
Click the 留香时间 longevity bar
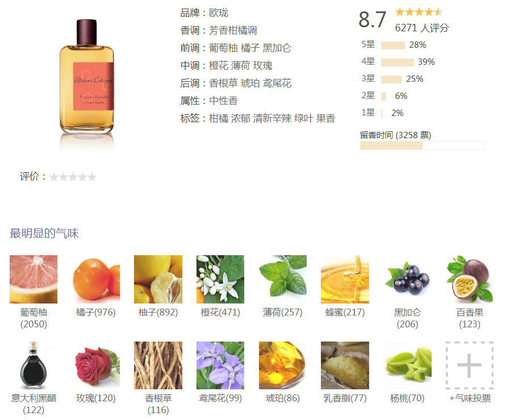422,145
